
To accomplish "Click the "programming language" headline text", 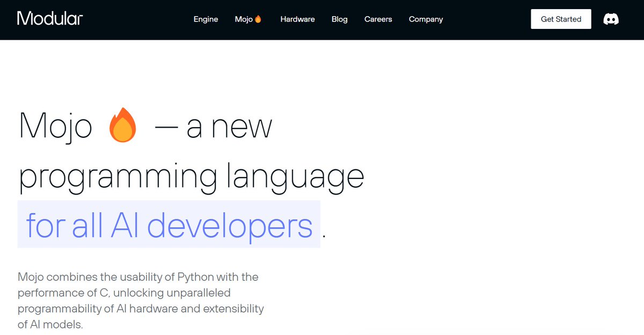I will click(192, 178).
